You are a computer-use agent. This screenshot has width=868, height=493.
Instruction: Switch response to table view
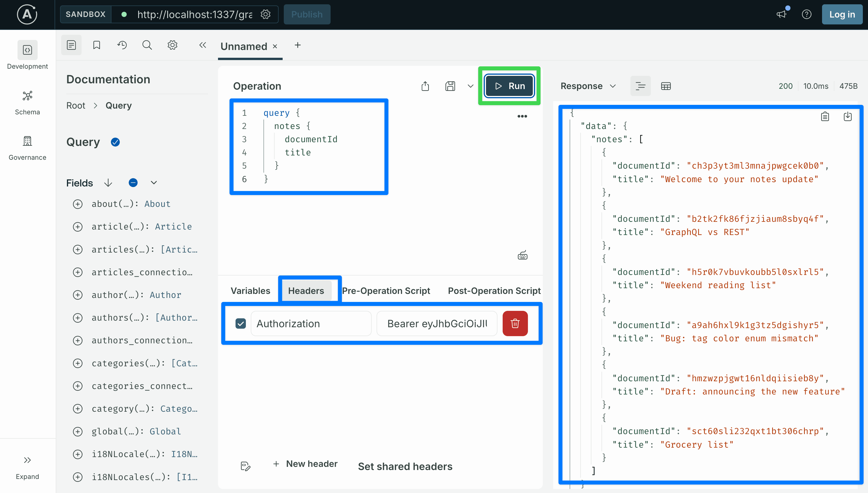coord(666,86)
